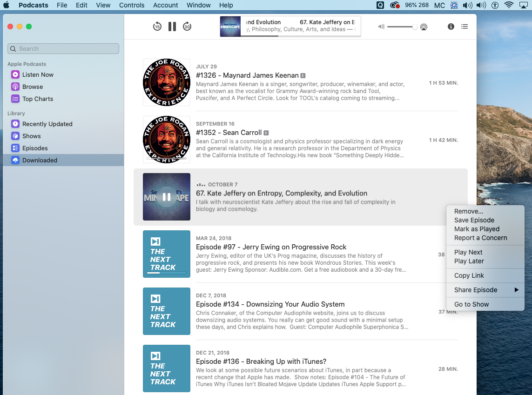Image resolution: width=532 pixels, height=395 pixels.
Task: Skip back 15 seconds
Action: 157,27
